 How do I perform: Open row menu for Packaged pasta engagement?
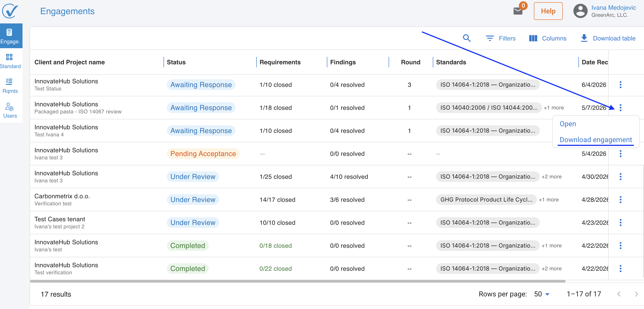[x=620, y=108]
